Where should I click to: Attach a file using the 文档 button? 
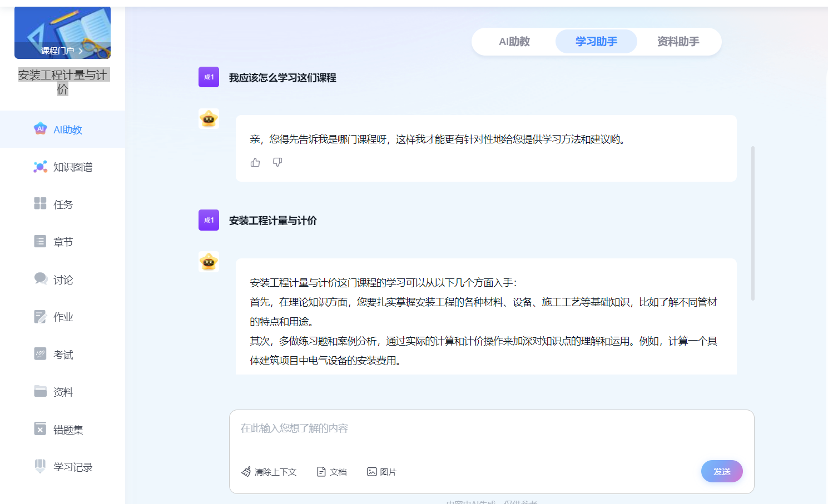(x=332, y=472)
